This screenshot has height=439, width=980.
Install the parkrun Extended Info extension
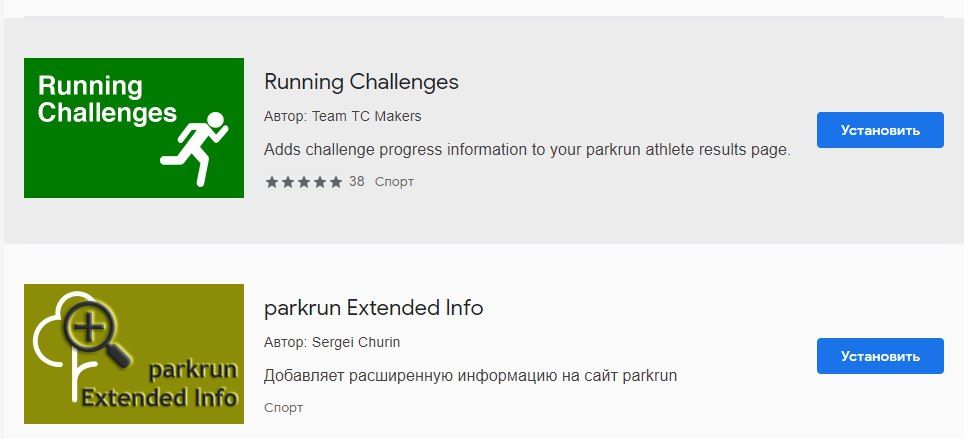pyautogui.click(x=879, y=356)
